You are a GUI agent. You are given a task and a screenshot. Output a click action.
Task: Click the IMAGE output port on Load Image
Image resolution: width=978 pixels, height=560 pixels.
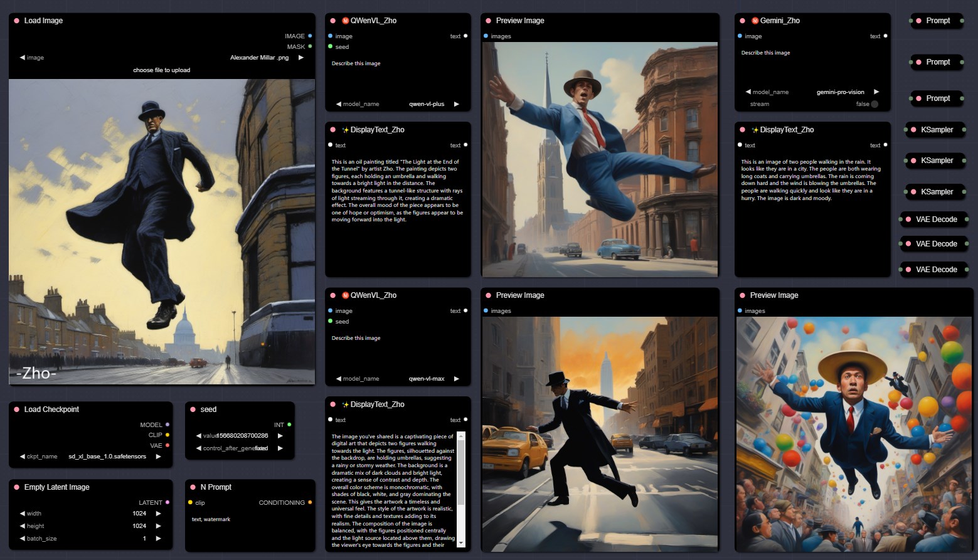(310, 36)
